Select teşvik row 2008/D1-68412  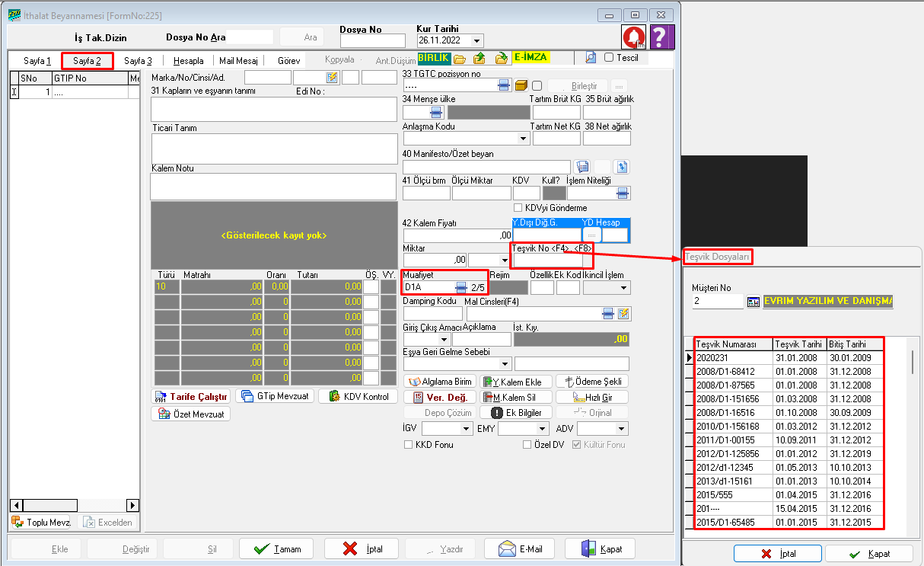coord(789,371)
